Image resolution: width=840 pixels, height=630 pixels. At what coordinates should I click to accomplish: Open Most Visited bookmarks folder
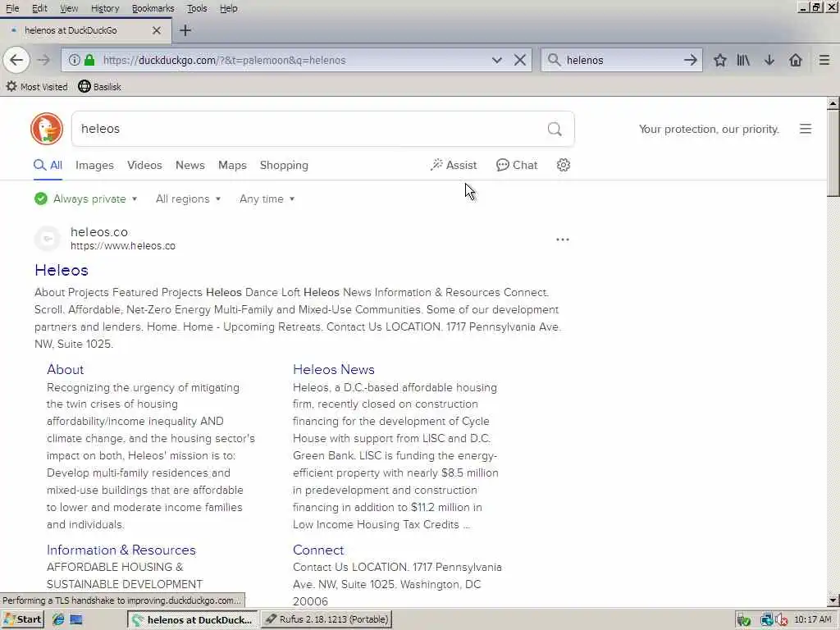pyautogui.click(x=37, y=87)
